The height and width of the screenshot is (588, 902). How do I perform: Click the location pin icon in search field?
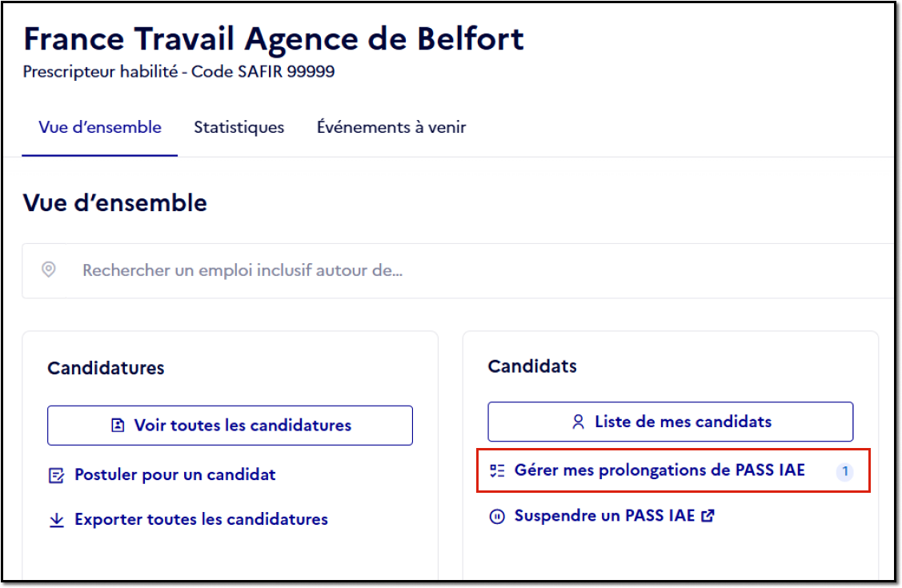pyautogui.click(x=49, y=270)
